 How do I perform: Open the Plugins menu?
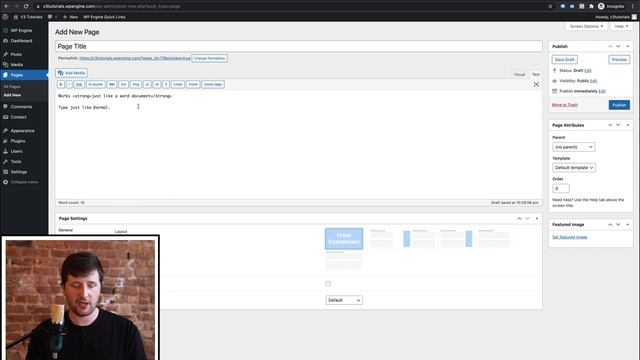pos(18,141)
